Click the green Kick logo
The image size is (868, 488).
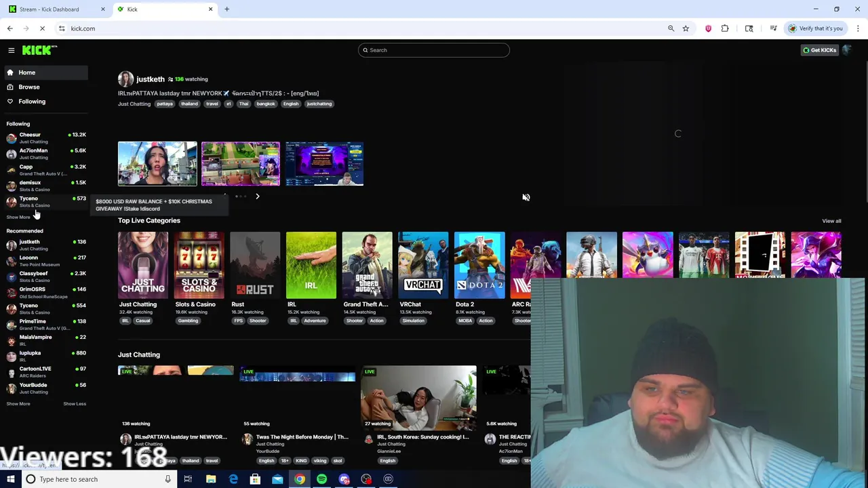[x=39, y=50]
